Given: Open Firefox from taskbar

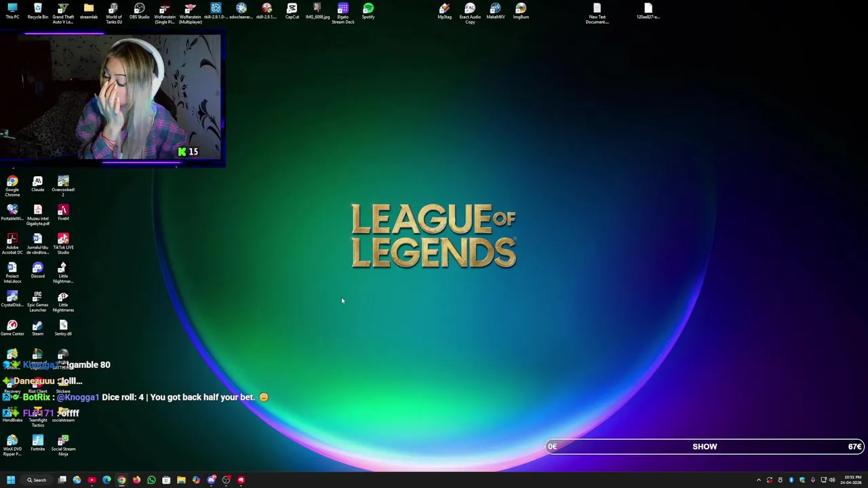Looking at the screenshot, I should [136, 480].
